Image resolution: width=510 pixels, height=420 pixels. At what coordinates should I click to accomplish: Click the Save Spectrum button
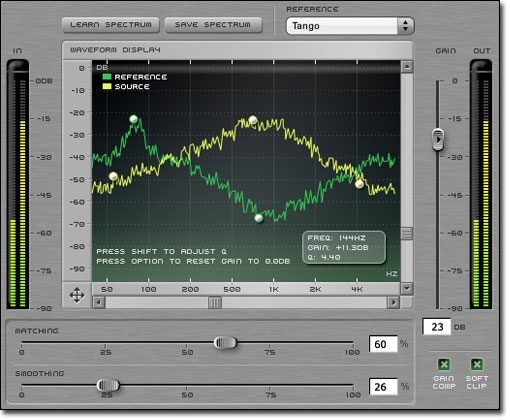[x=213, y=25]
